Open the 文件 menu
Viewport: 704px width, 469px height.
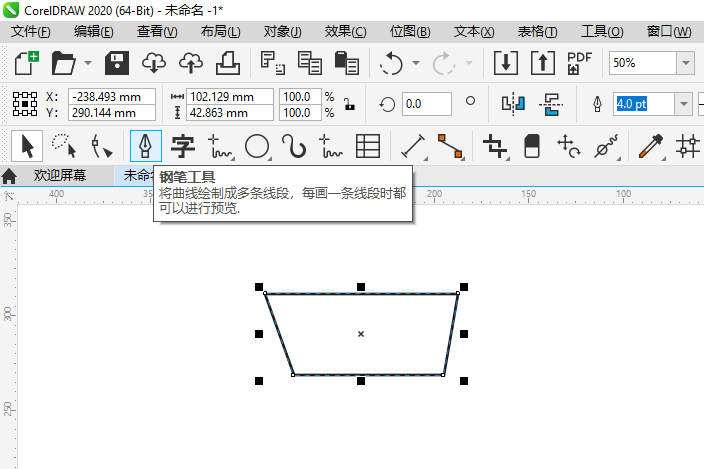[31, 32]
